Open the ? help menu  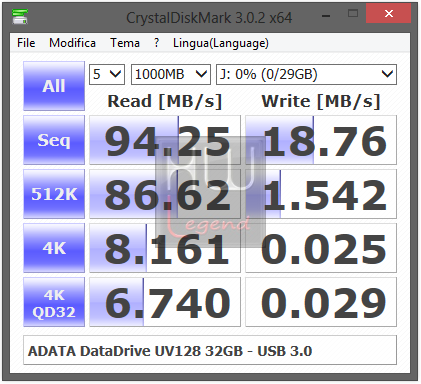pos(156,43)
